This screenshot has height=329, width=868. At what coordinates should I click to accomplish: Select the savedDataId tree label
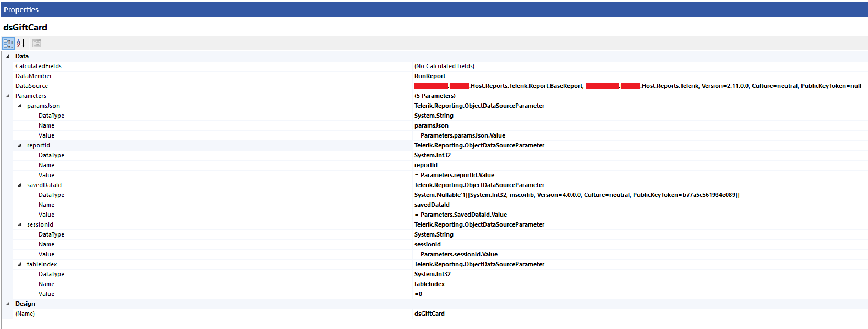pyautogui.click(x=44, y=185)
